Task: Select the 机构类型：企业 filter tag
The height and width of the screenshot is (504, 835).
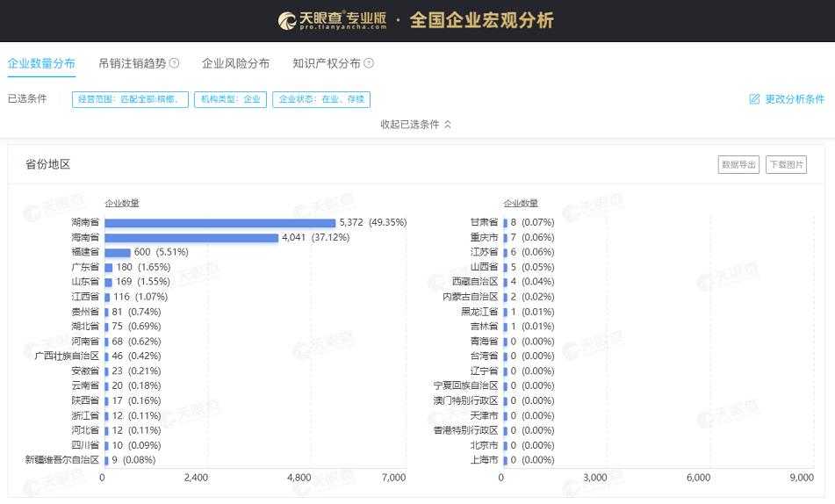Action: [230, 99]
